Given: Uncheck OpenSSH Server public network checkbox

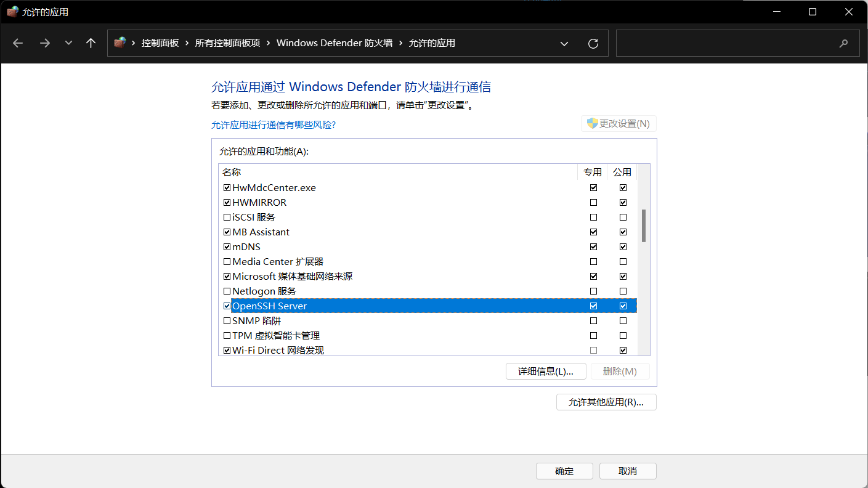Looking at the screenshot, I should (623, 306).
